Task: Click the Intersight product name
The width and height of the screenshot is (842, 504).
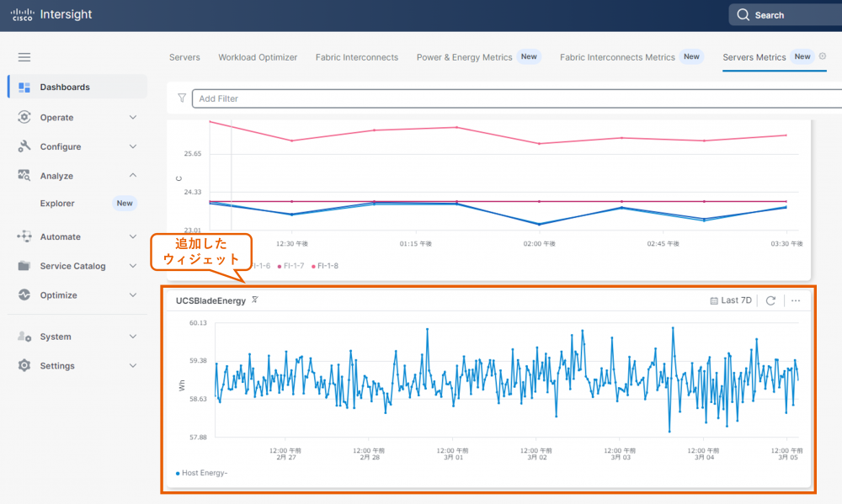Action: 66,14
